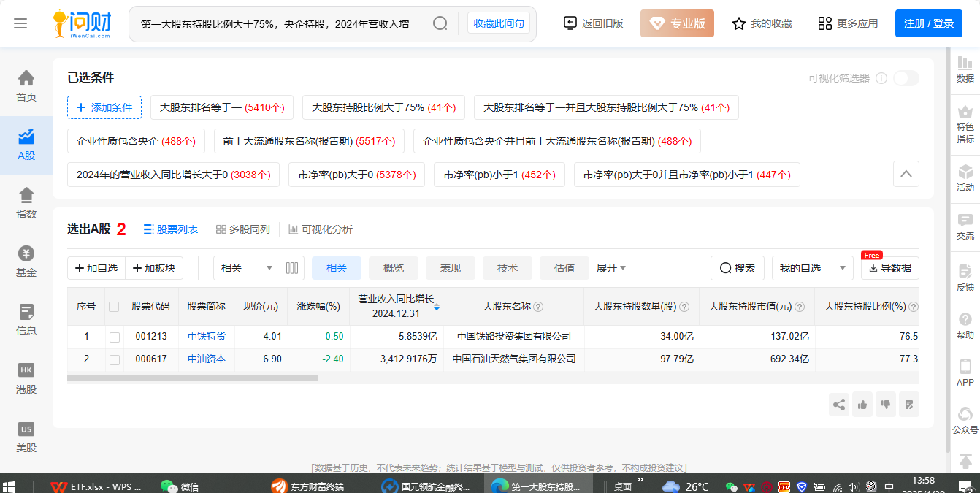
Task: Click the edit note icon below table
Action: tap(909, 405)
